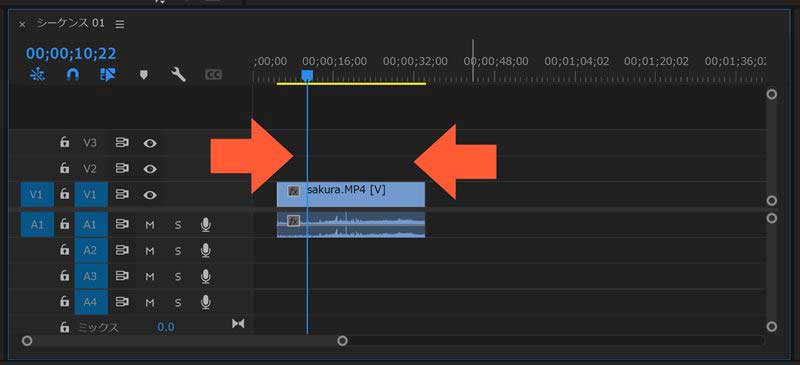Toggle V2 track targeting

click(90, 168)
